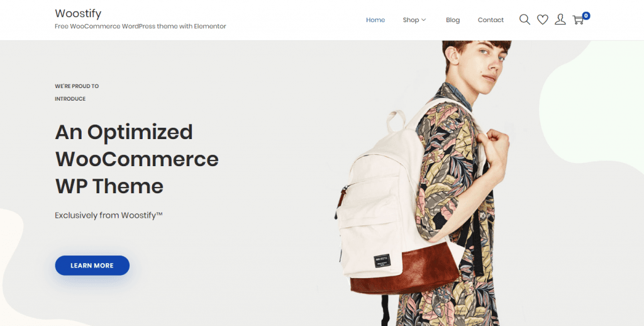This screenshot has height=326, width=644.
Task: Click the blue cart count badge
Action: (x=586, y=16)
